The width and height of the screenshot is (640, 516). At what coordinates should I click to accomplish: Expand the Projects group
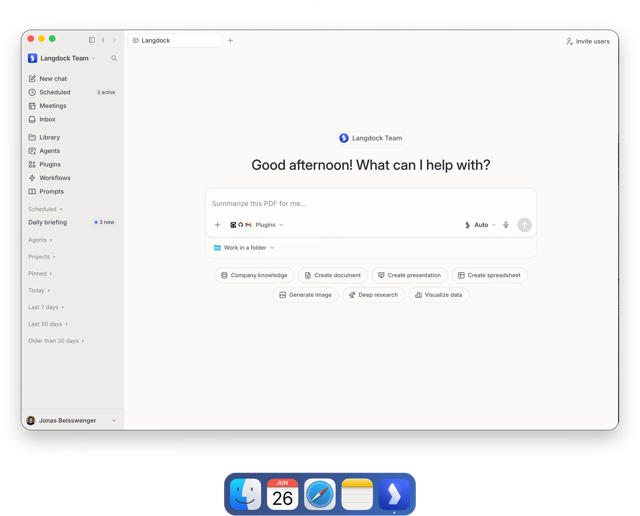pyautogui.click(x=42, y=257)
